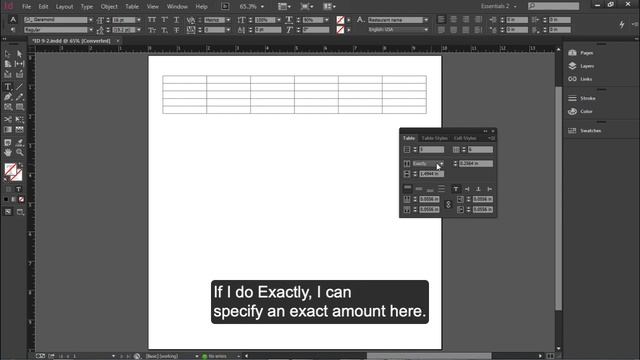Select the Note tool
The height and width of the screenshot is (360, 640).
(x=8, y=142)
